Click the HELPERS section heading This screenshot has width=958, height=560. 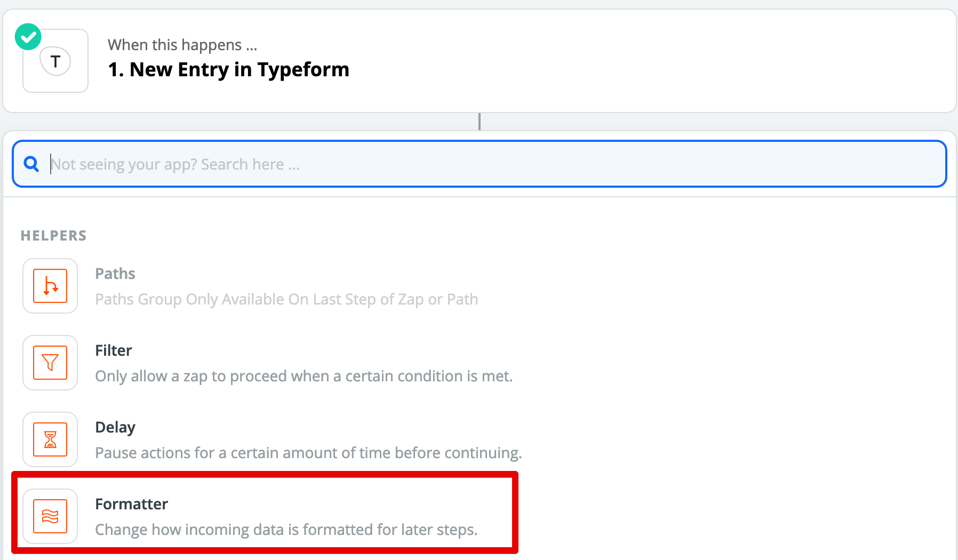click(53, 236)
